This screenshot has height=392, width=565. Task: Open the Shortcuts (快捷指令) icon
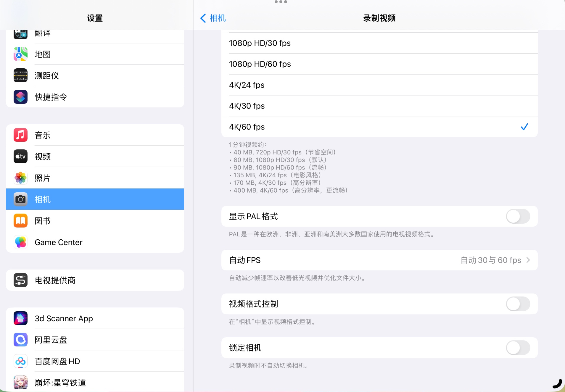20,97
